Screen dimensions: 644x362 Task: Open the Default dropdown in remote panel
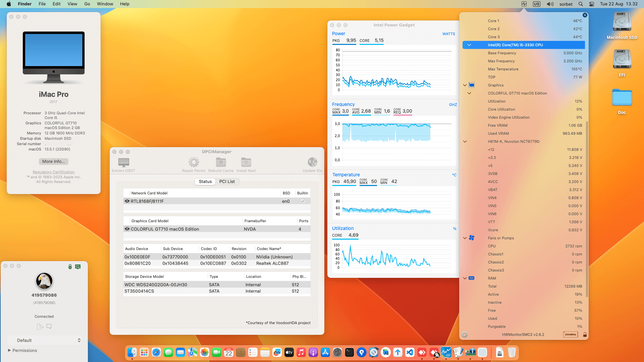coord(45,340)
